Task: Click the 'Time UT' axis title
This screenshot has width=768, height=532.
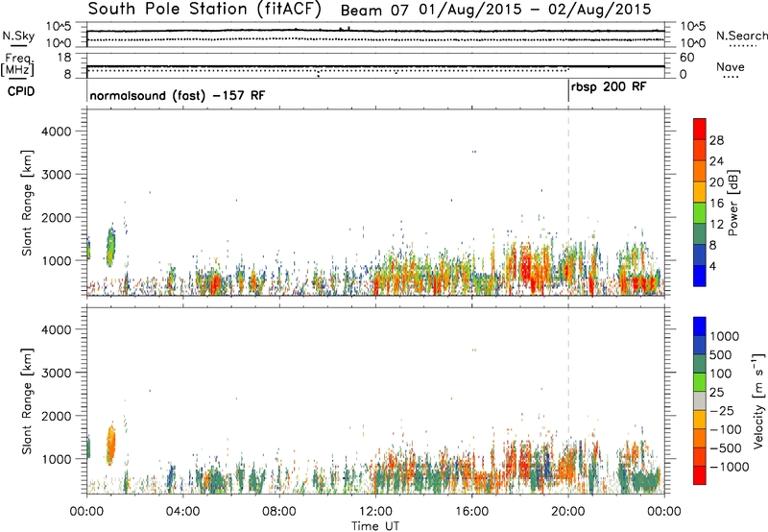Action: coord(375,526)
